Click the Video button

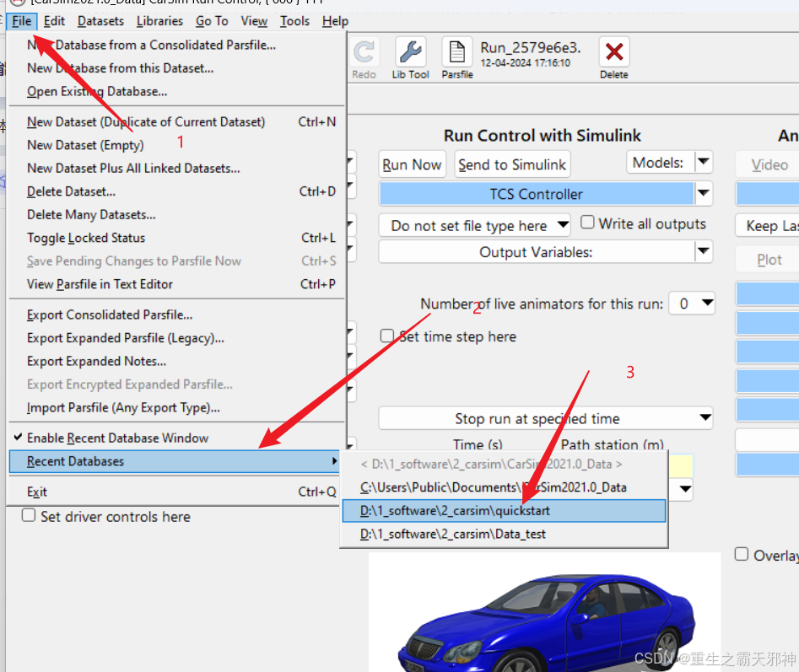coord(769,164)
